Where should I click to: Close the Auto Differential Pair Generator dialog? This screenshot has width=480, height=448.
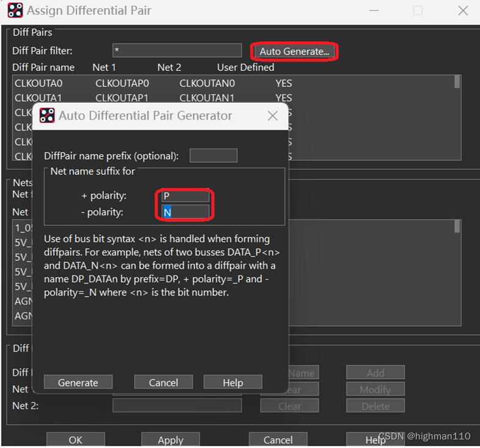(273, 116)
